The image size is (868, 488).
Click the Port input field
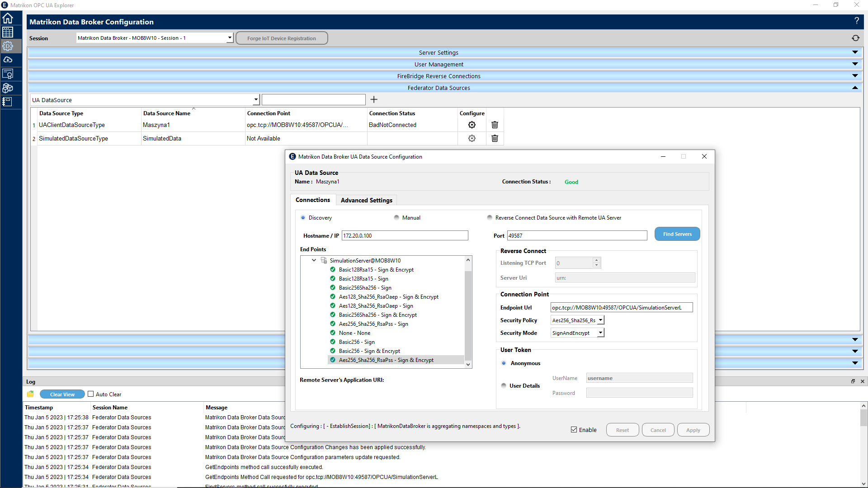(x=577, y=235)
